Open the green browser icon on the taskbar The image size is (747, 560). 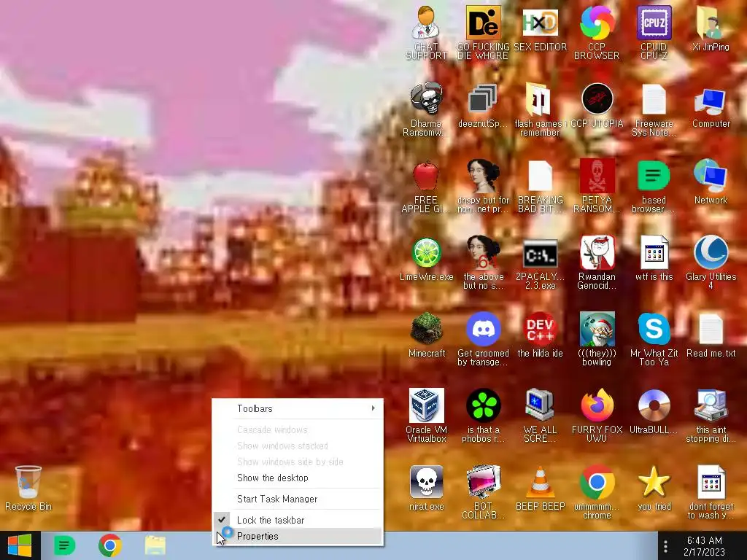point(65,545)
